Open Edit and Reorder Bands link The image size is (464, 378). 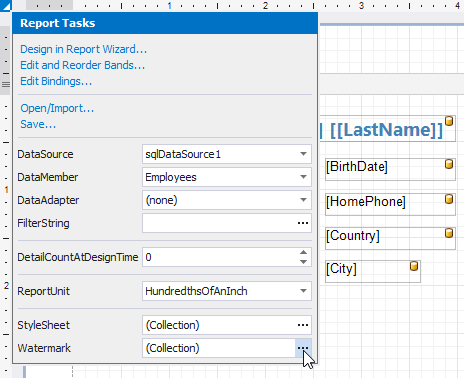point(82,65)
